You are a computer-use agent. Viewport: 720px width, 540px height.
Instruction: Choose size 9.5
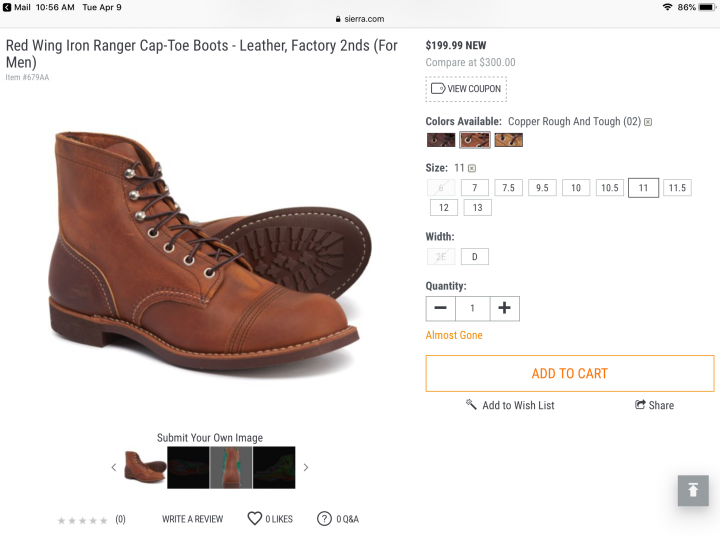[542, 188]
